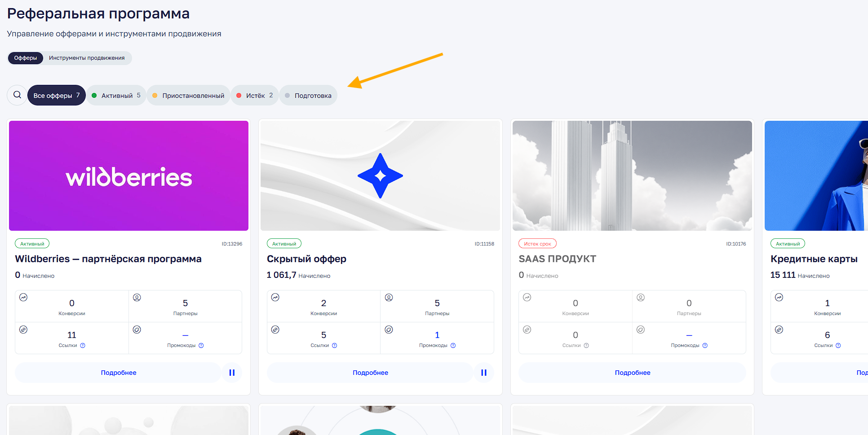Click promo codes icon in SAAS ПРОДУКТ card

[x=641, y=330]
